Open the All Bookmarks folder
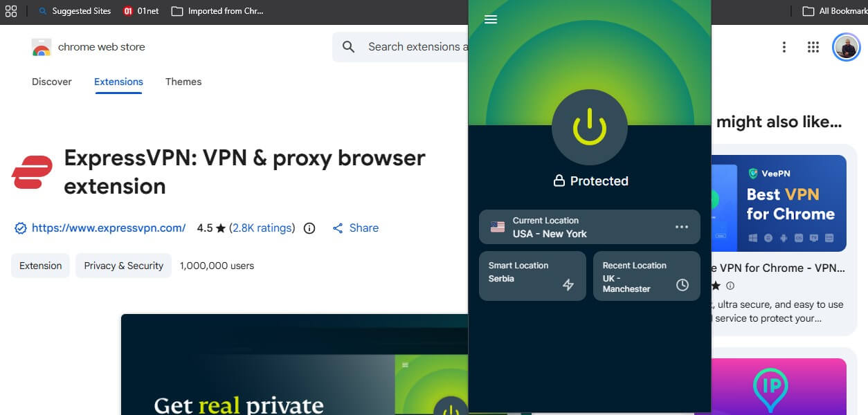Screen dimensions: 868x415 coord(835,11)
